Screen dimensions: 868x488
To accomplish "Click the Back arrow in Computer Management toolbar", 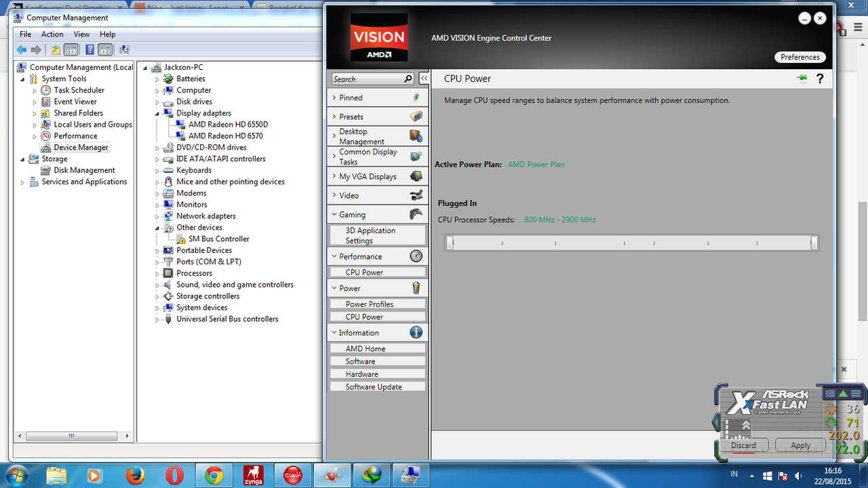I will 22,49.
